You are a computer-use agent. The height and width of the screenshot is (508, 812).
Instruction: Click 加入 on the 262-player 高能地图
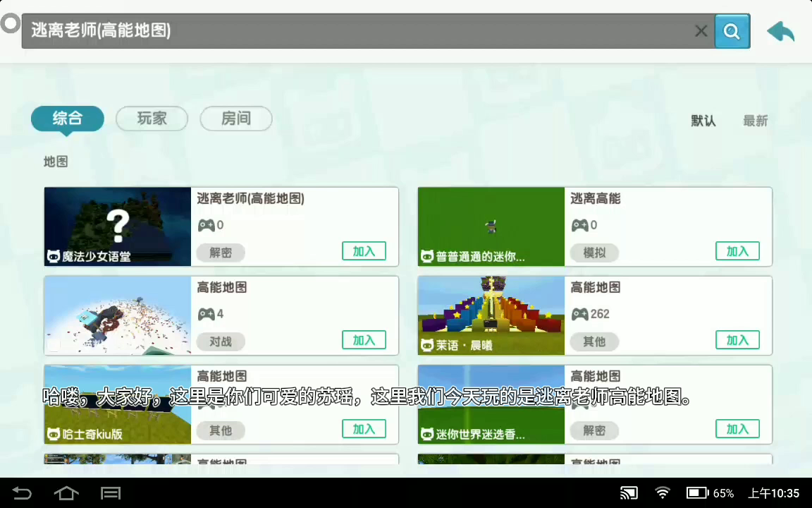737,340
